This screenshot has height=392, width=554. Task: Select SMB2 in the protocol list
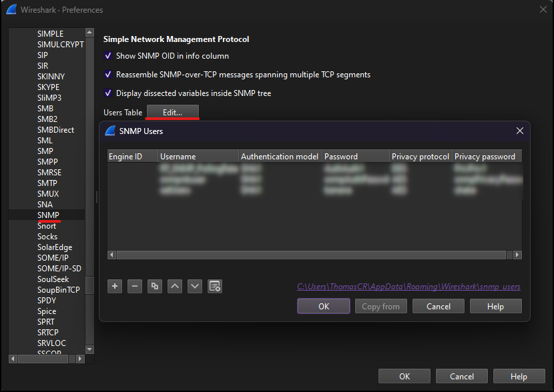coord(47,119)
